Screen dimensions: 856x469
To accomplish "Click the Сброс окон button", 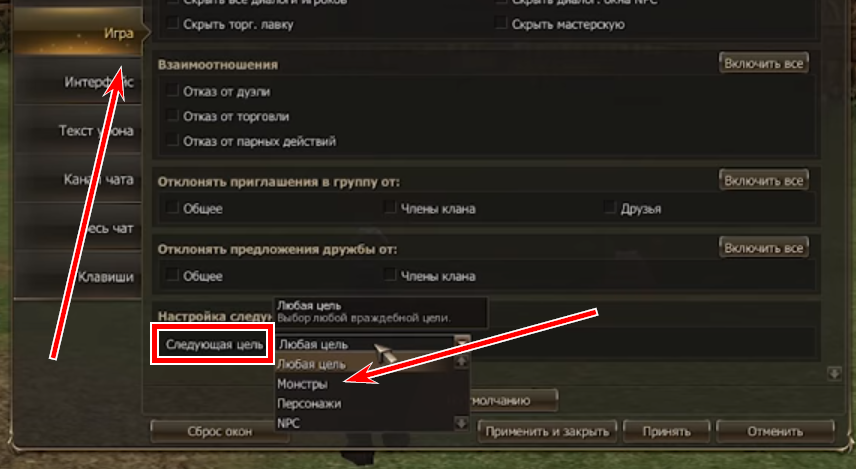I will coord(219,431).
